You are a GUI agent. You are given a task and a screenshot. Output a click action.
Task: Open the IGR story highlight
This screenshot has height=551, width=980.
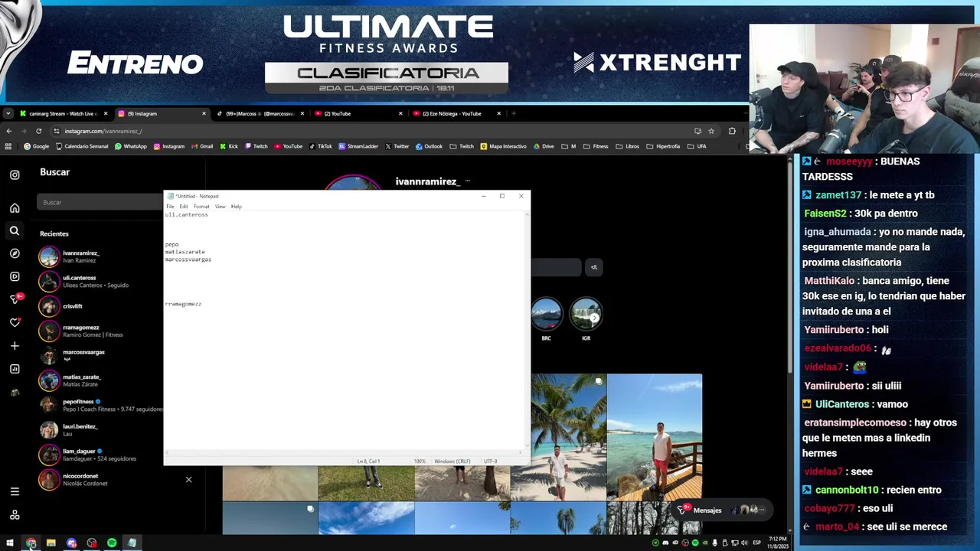[586, 318]
